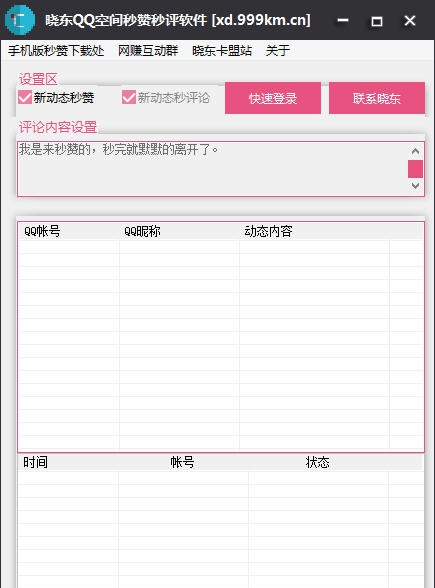Click the comment box scroll down arrow

[x=415, y=186]
